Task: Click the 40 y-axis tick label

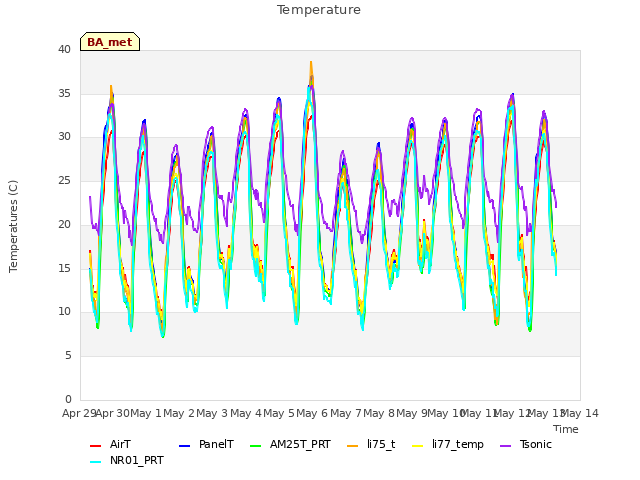Action: 64,49
